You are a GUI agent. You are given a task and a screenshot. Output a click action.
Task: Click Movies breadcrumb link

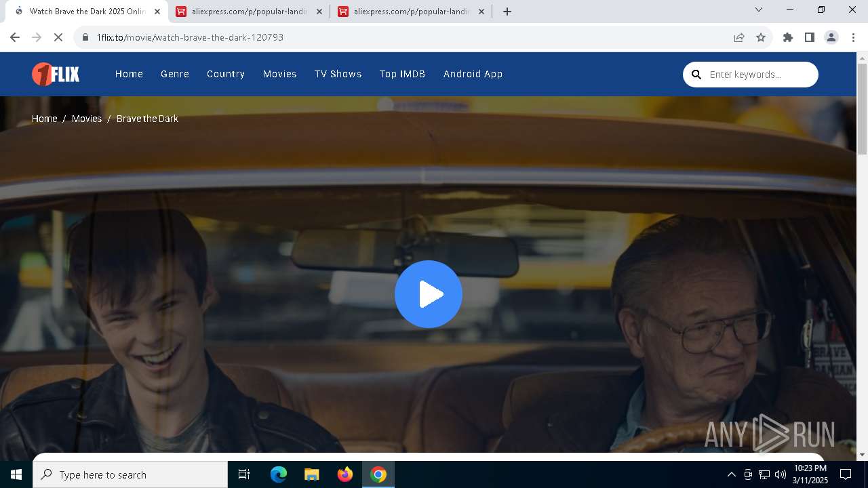[87, 119]
